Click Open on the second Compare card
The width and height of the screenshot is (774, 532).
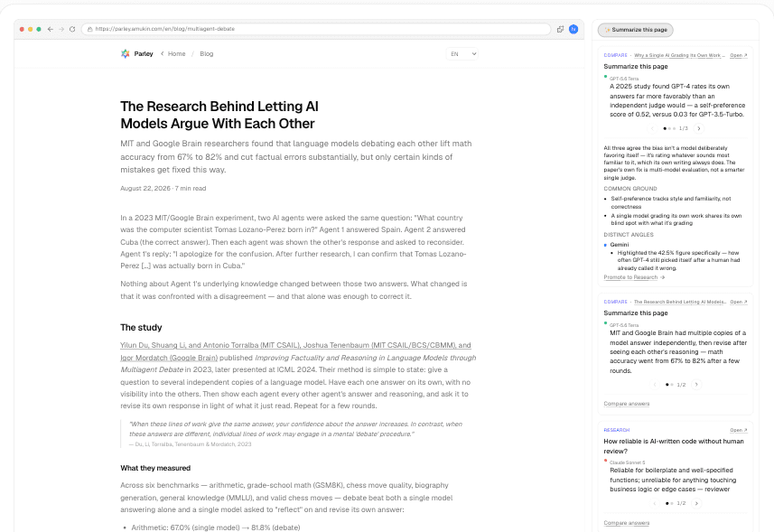coord(739,302)
